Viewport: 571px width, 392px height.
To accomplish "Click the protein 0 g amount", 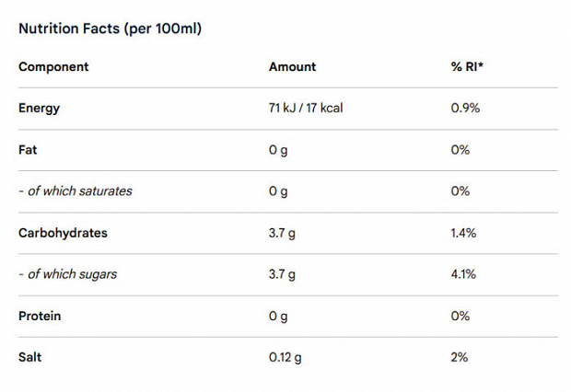I will [278, 317].
